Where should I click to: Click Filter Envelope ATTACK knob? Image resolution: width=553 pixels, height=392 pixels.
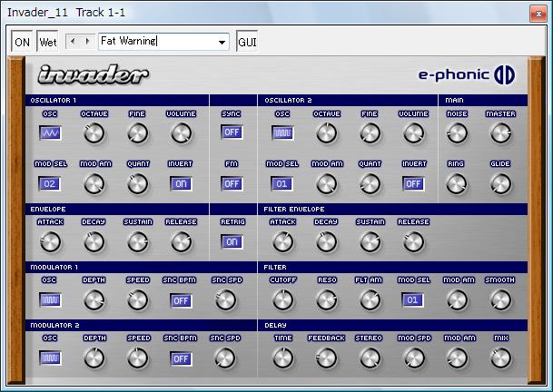(282, 242)
